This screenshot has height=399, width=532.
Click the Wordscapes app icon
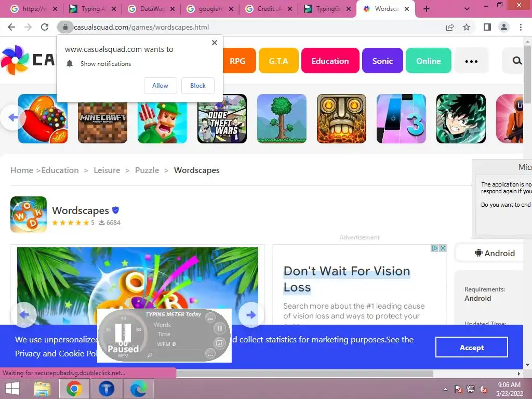tap(29, 215)
